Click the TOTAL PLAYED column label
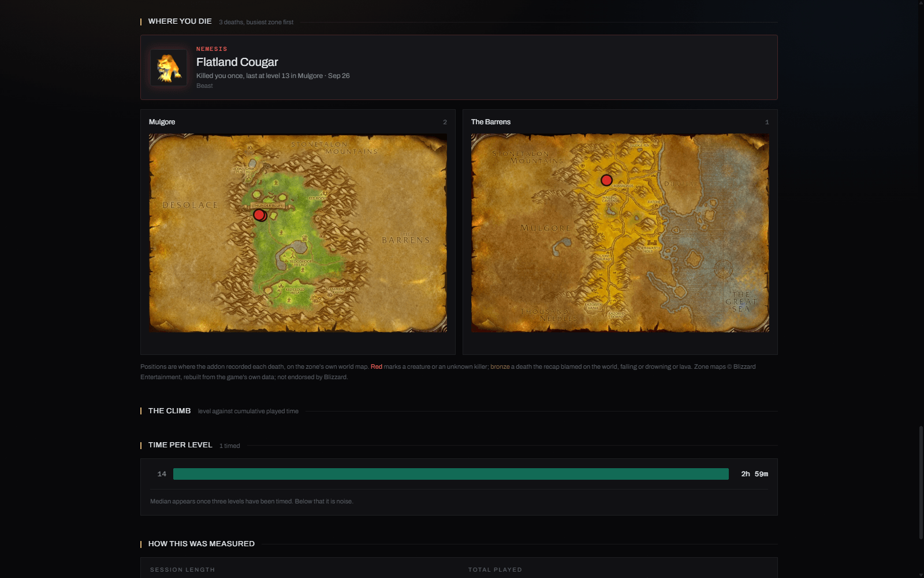This screenshot has width=924, height=578. [495, 570]
